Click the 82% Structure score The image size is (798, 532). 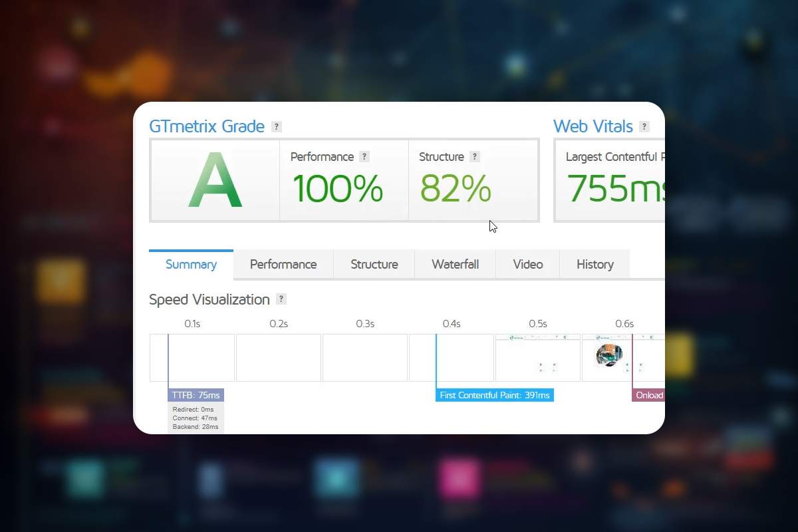click(456, 188)
